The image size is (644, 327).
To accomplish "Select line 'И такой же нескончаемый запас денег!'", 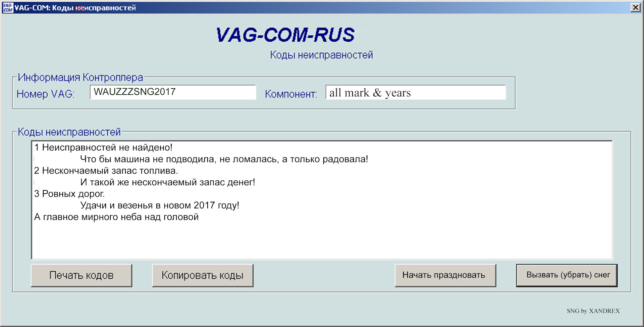I will point(168,182).
